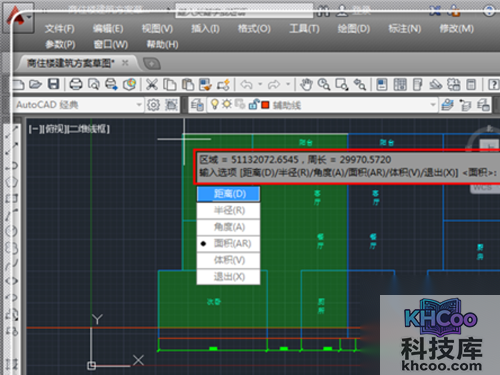Click the Copy clipboard icon
Viewport: 500px width, 375px height.
(170, 84)
